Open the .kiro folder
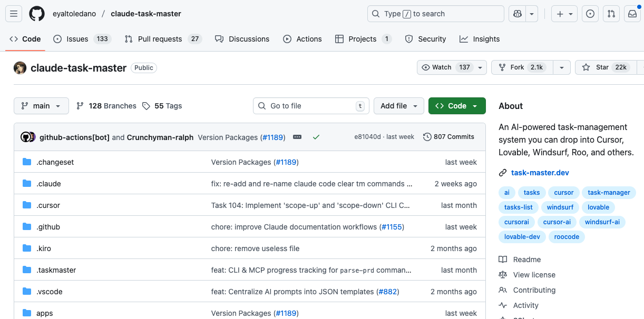Screen dimensions: 644x319 [x=44, y=248]
